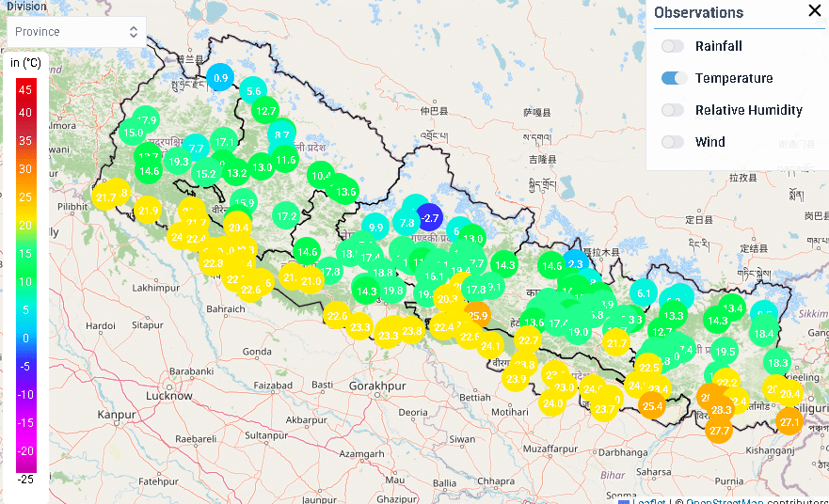The width and height of the screenshot is (829, 504).
Task: Select the 23.8 marker near 23.3
Action: pos(412,331)
